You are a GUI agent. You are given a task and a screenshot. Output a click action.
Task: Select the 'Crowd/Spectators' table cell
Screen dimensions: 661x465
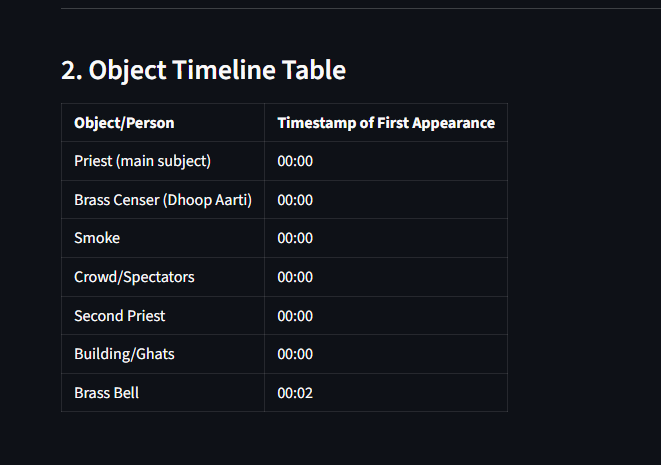coord(163,277)
